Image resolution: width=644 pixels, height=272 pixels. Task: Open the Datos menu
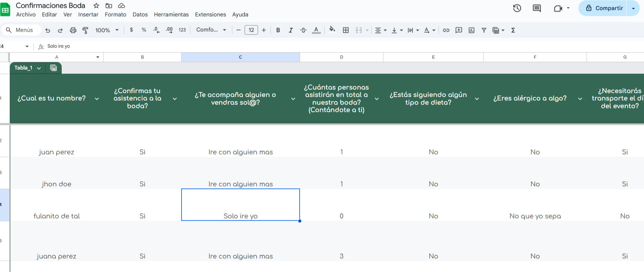[140, 14]
